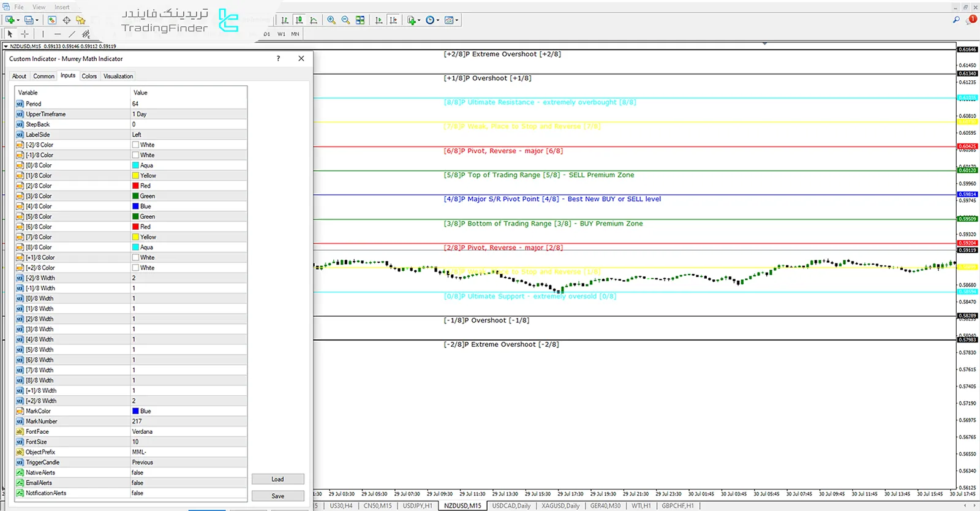Click the Save button
980x511 pixels.
point(277,496)
